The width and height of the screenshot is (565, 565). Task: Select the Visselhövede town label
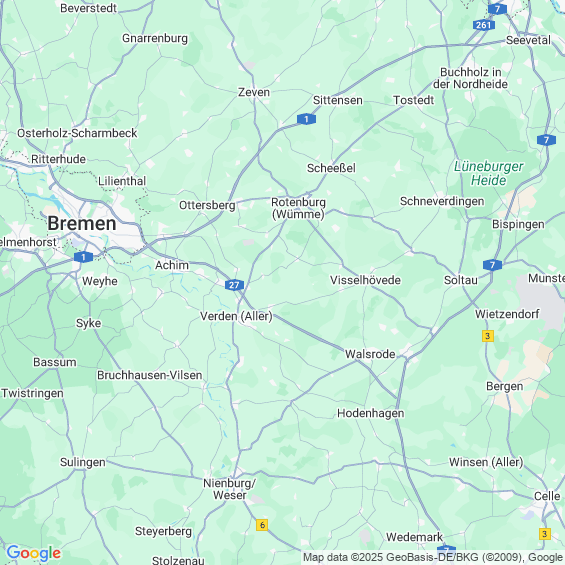click(365, 280)
